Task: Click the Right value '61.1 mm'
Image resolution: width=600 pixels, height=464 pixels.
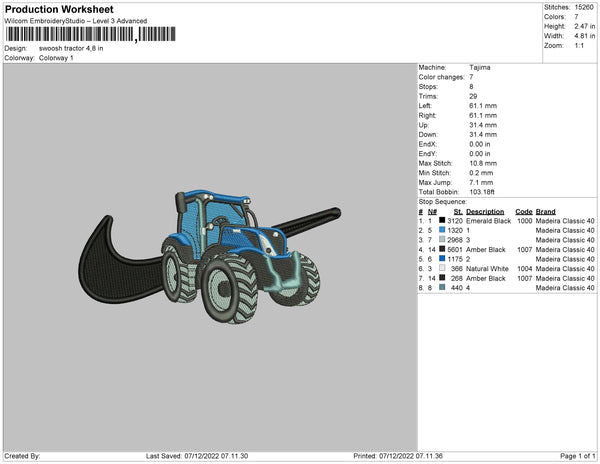Action: [x=483, y=116]
